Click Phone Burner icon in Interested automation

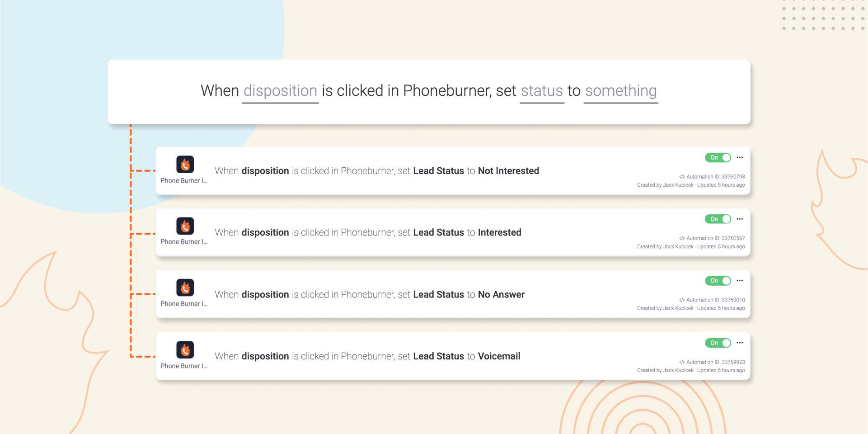point(185,226)
